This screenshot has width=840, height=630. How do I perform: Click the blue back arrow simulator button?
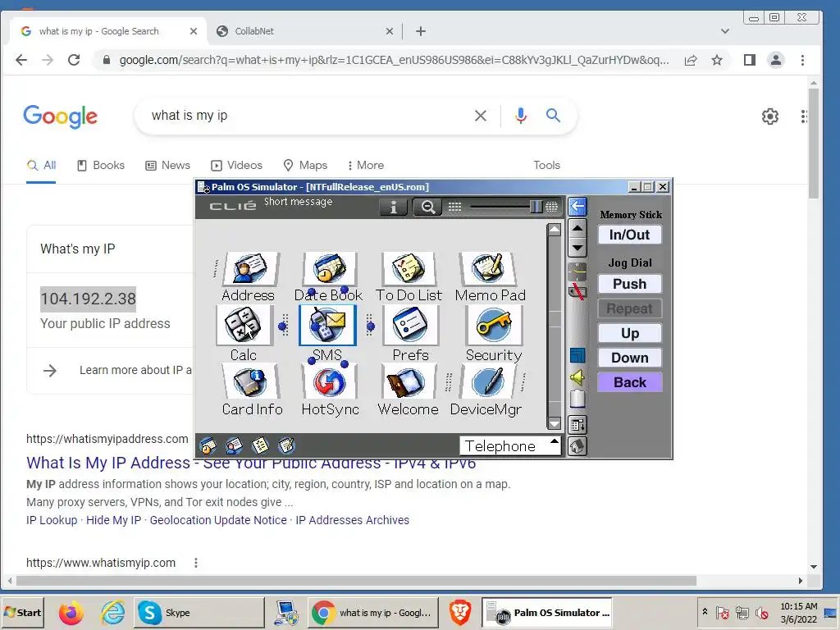(x=577, y=206)
